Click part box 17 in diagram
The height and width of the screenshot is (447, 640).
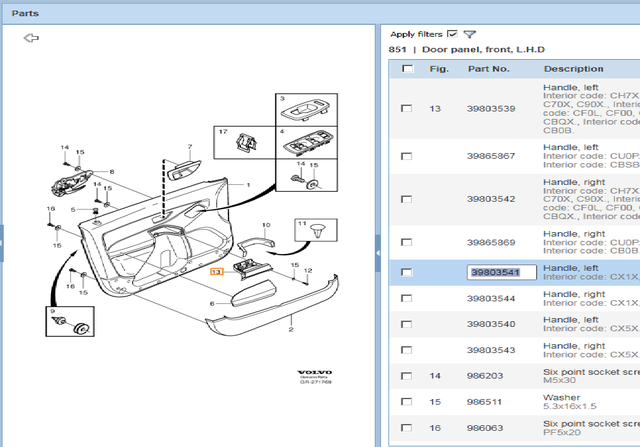click(x=237, y=143)
